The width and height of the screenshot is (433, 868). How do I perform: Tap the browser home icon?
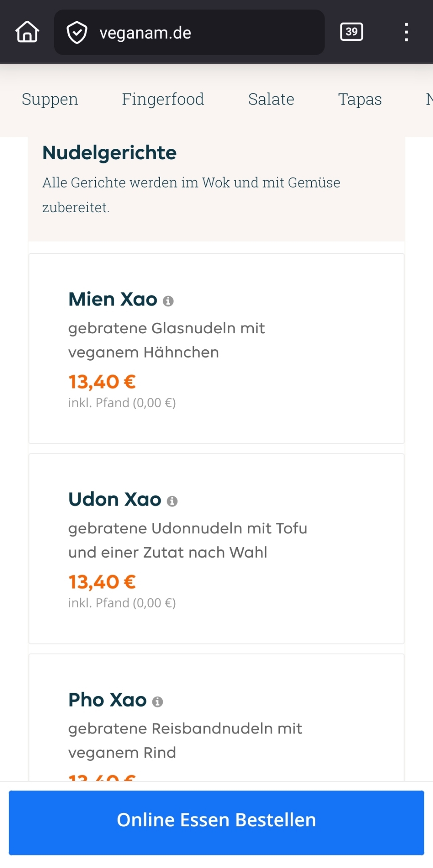(x=27, y=32)
